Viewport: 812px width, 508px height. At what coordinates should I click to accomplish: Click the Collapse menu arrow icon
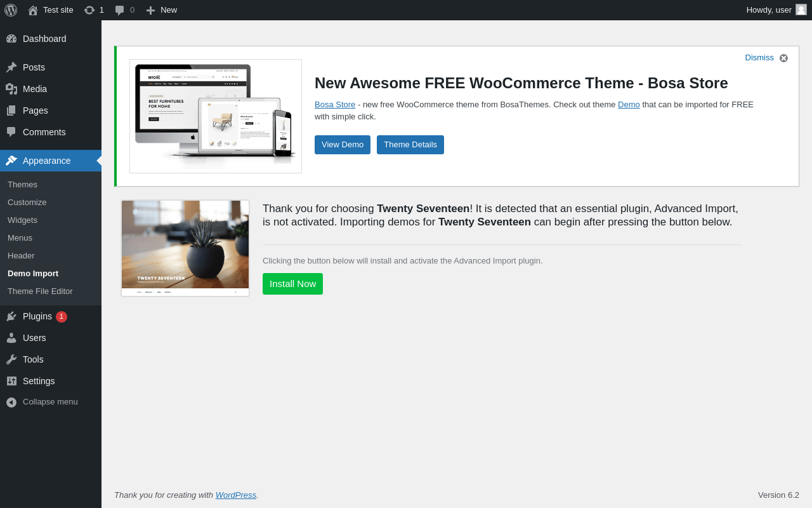[11, 402]
